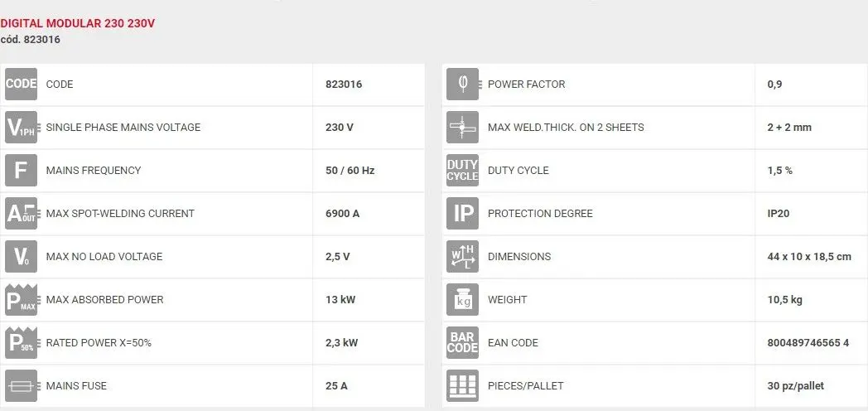This screenshot has height=411, width=868.
Task: Click the EAN code value 800489746565 4
Action: pyautogui.click(x=808, y=343)
